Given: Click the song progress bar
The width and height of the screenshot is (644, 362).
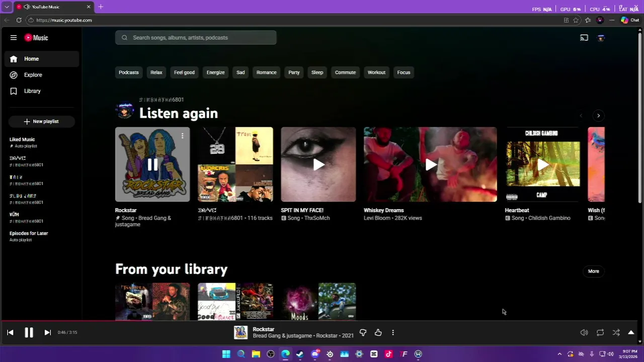Looking at the screenshot, I should click(x=318, y=321).
